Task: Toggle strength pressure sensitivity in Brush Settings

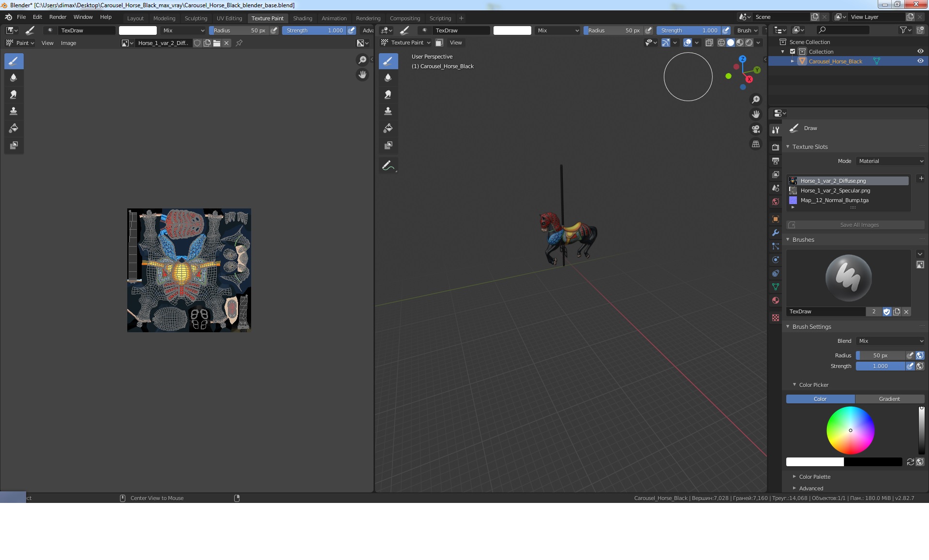Action: click(910, 366)
